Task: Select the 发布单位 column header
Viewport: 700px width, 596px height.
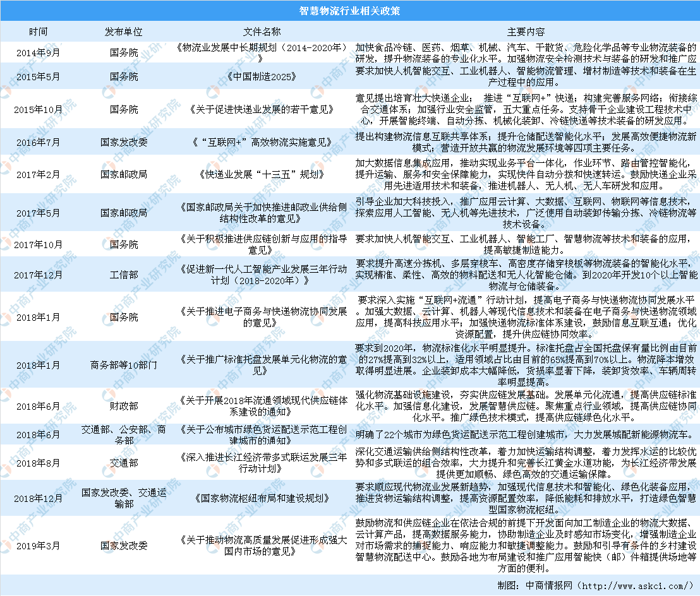Action: pyautogui.click(x=124, y=32)
